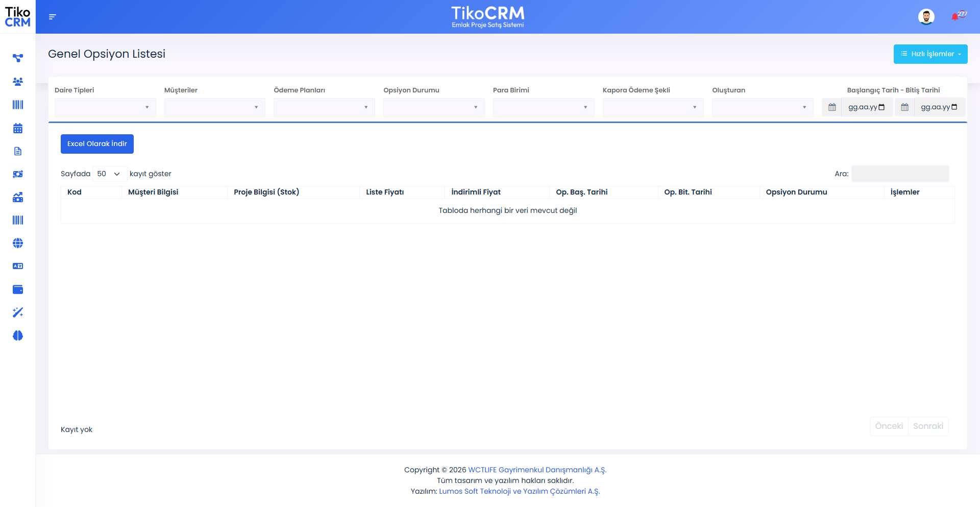Open the notification bell icon

pyautogui.click(x=955, y=17)
